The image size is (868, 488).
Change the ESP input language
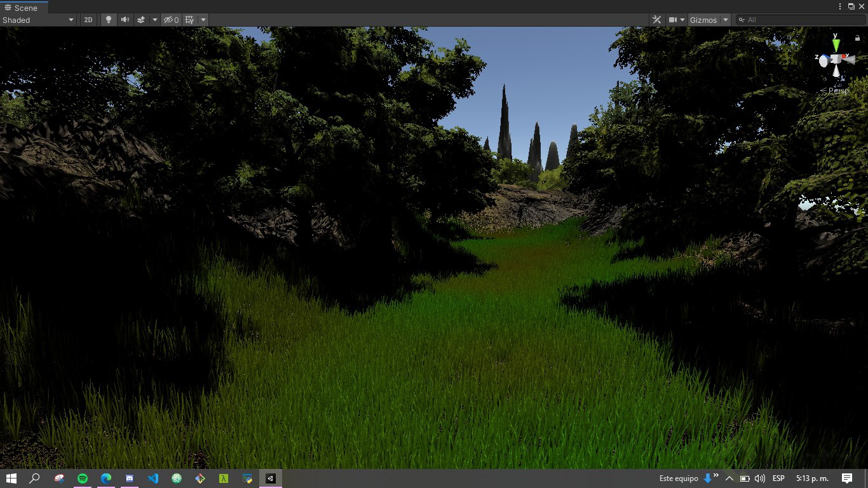tap(778, 478)
